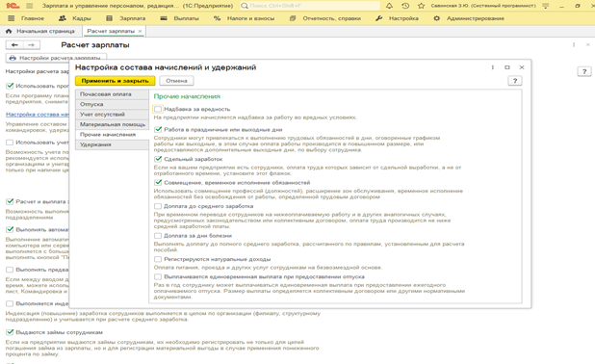Open favorites star icon
Image resolution: width=595 pixels, height=364 pixels.
[421, 6]
